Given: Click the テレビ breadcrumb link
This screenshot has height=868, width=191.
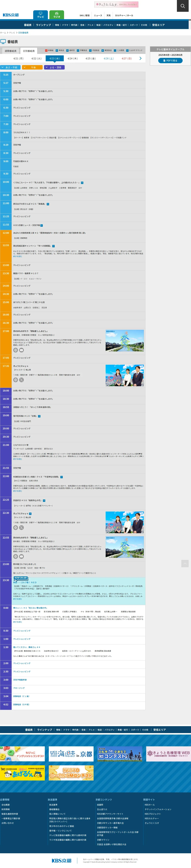Looking at the screenshot, I should coord(12,33).
